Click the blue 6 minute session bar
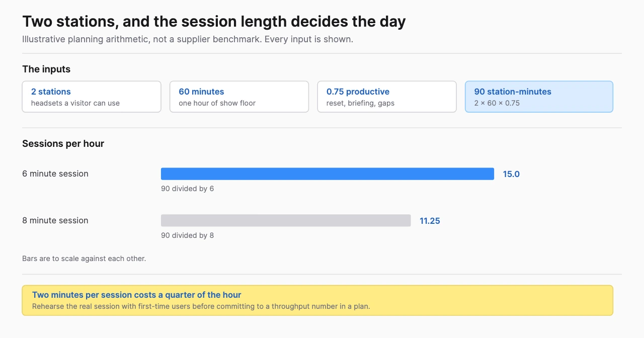This screenshot has height=338, width=644. click(x=328, y=174)
